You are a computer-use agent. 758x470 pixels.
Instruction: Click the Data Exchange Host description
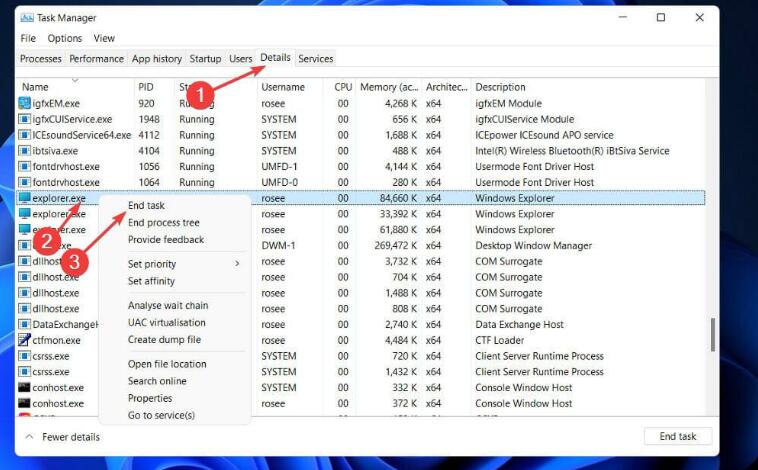[520, 324]
